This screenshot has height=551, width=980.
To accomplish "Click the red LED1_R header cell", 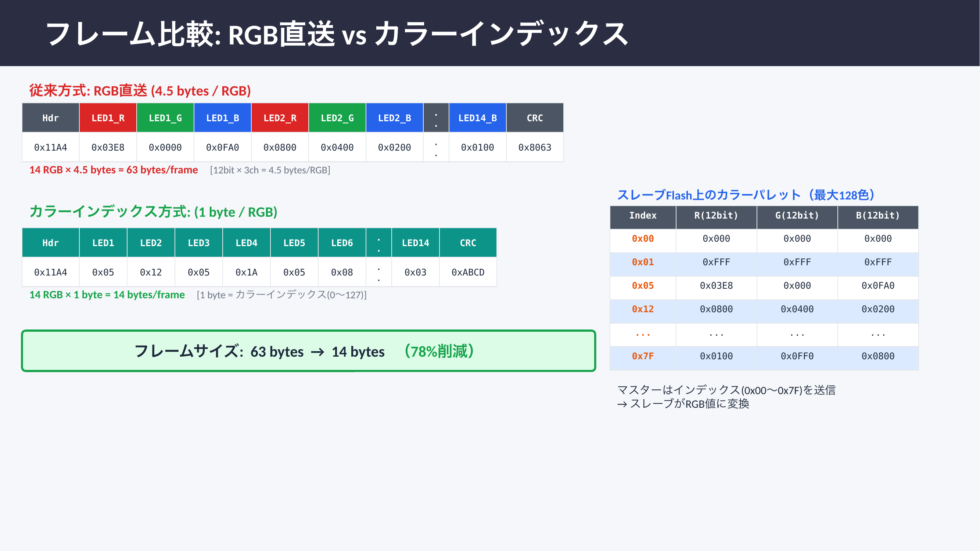I will click(108, 118).
